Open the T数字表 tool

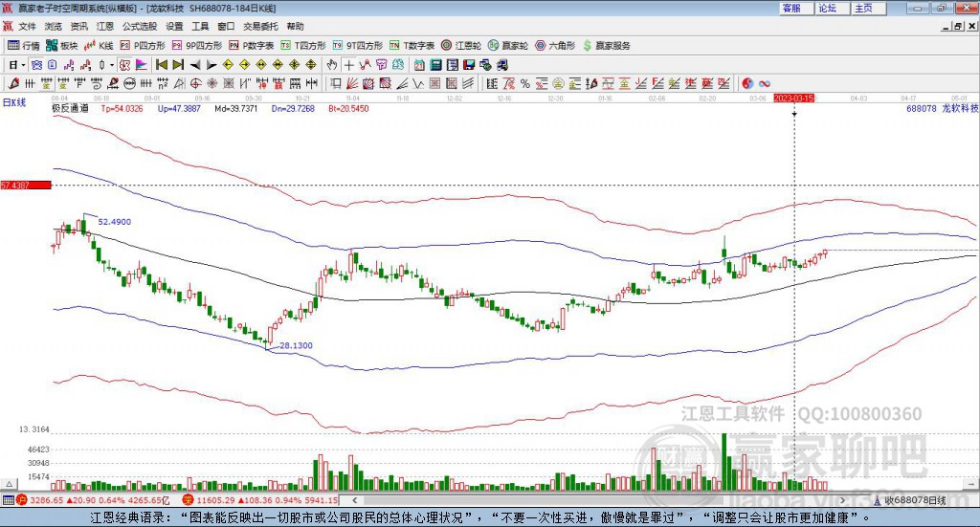pyautogui.click(x=412, y=46)
